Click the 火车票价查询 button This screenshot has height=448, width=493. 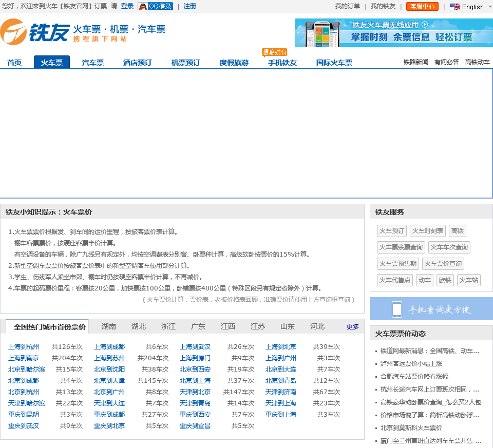(x=443, y=264)
